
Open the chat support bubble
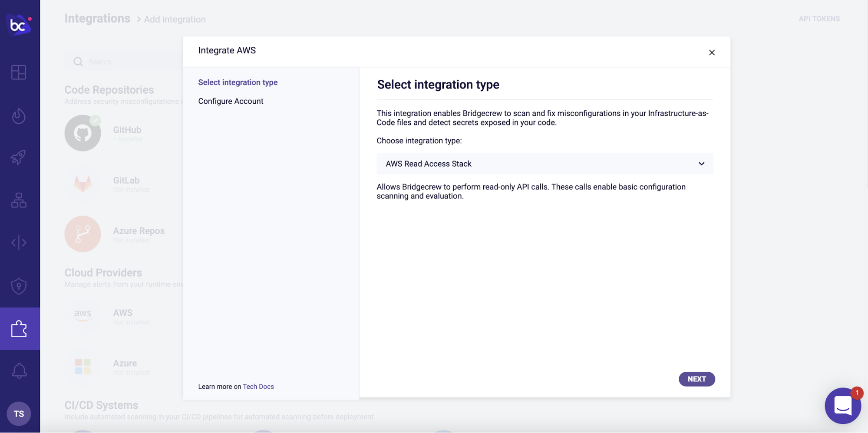[843, 406]
